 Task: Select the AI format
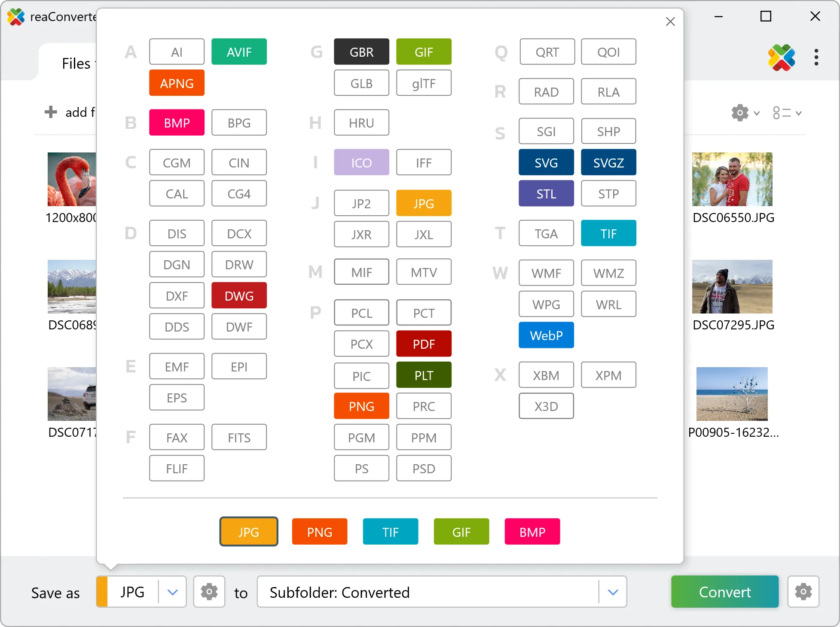(x=177, y=52)
